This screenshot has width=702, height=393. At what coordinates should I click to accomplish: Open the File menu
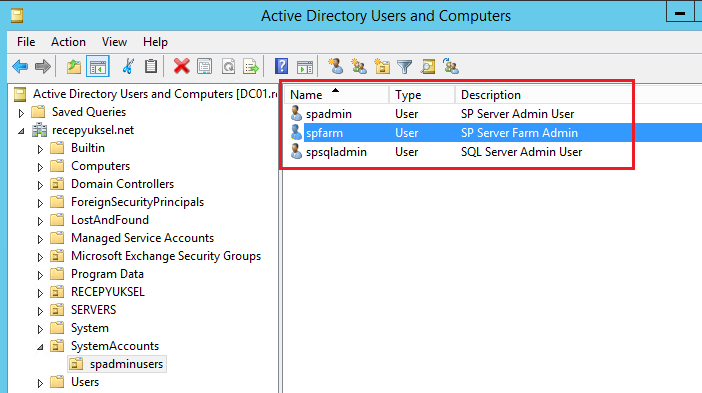point(26,42)
